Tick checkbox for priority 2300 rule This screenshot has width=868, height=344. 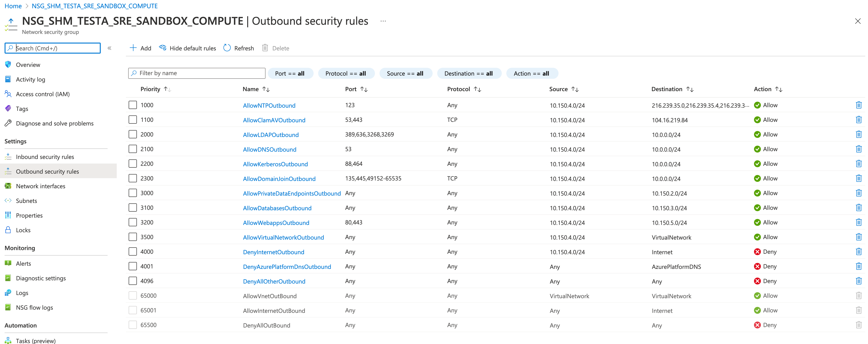coord(133,178)
